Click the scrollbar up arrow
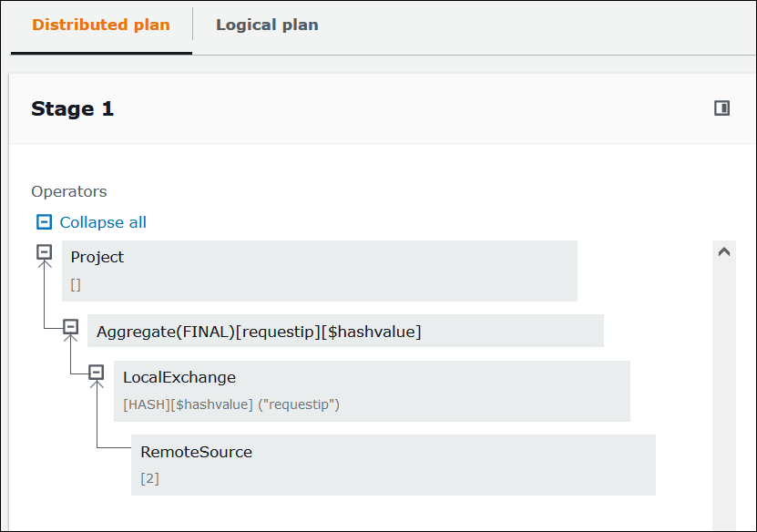Image resolution: width=757 pixels, height=532 pixels. point(724,251)
